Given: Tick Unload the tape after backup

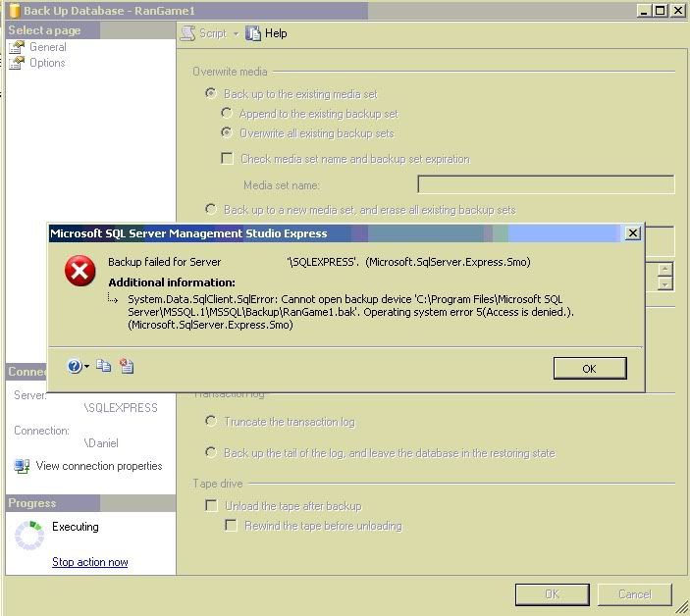Looking at the screenshot, I should [211, 506].
